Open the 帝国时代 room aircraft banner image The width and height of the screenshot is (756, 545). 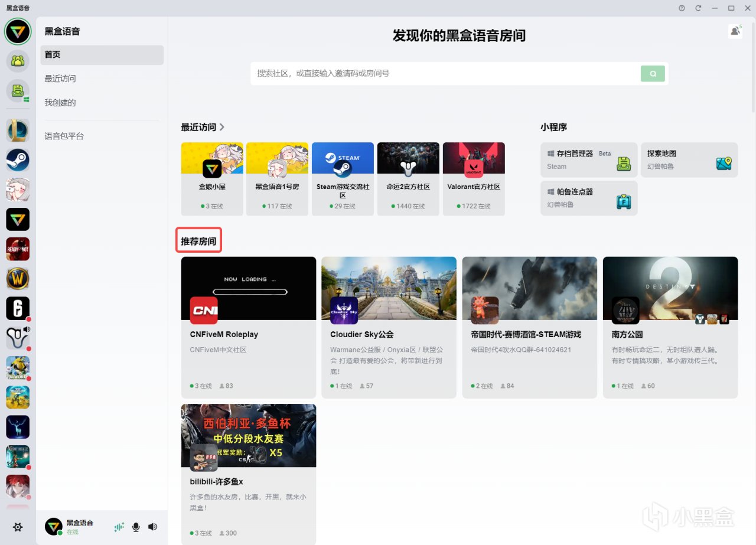pos(530,288)
